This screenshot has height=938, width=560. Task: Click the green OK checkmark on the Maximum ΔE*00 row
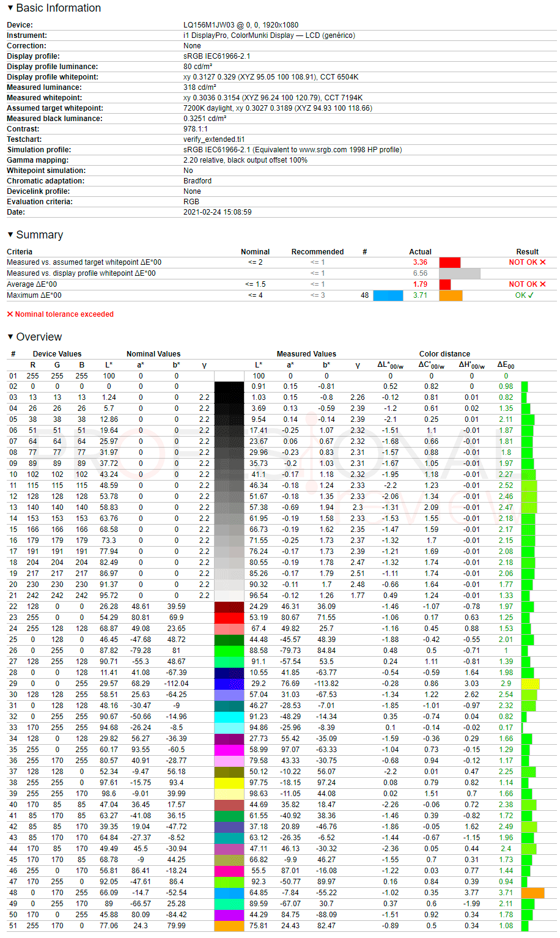[531, 295]
